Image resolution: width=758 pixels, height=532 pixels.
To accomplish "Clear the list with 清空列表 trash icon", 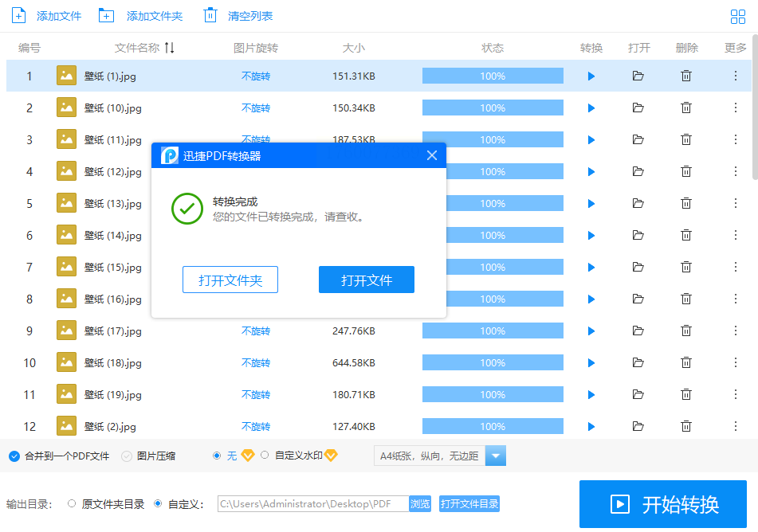I will pyautogui.click(x=210, y=15).
